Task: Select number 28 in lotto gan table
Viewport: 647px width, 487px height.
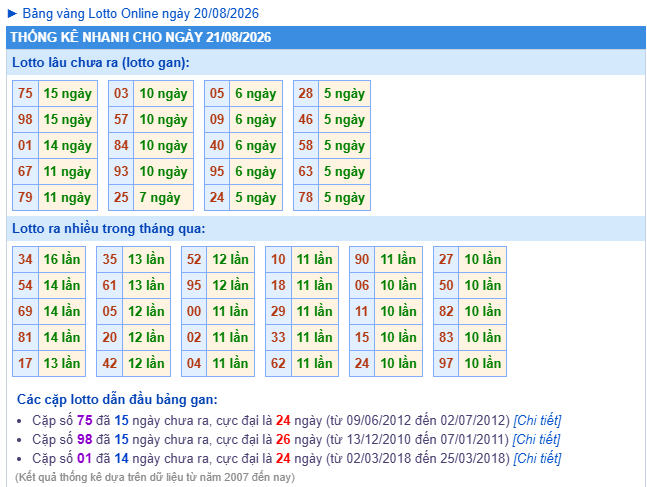Action: 306,93
